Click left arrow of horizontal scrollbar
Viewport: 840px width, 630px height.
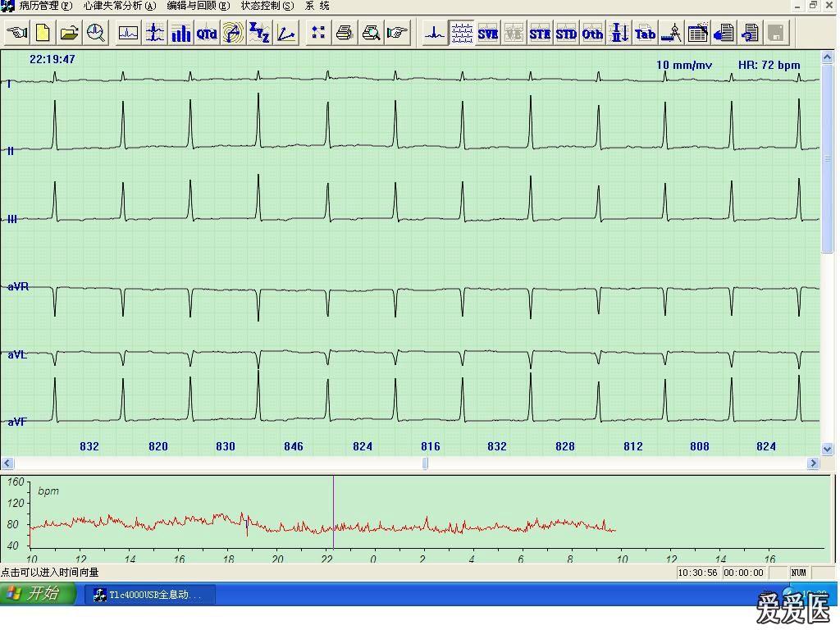click(7, 463)
